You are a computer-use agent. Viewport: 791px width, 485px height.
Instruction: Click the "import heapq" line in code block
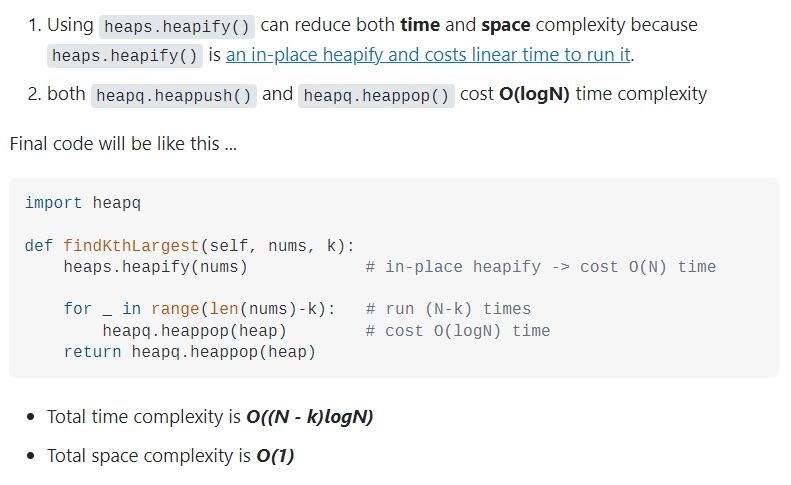pos(83,203)
